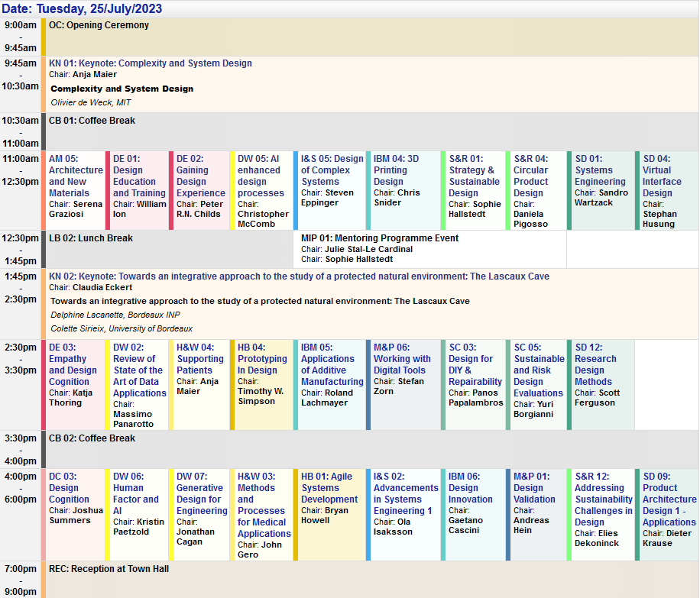The width and height of the screenshot is (700, 598).
Task: Open SC 03 Design for DIY & Repairability
Action: 475,364
